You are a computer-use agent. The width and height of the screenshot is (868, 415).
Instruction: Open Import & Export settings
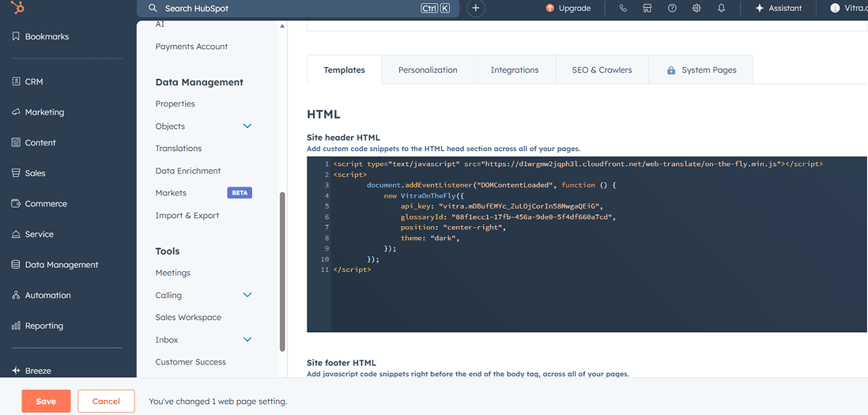[187, 215]
